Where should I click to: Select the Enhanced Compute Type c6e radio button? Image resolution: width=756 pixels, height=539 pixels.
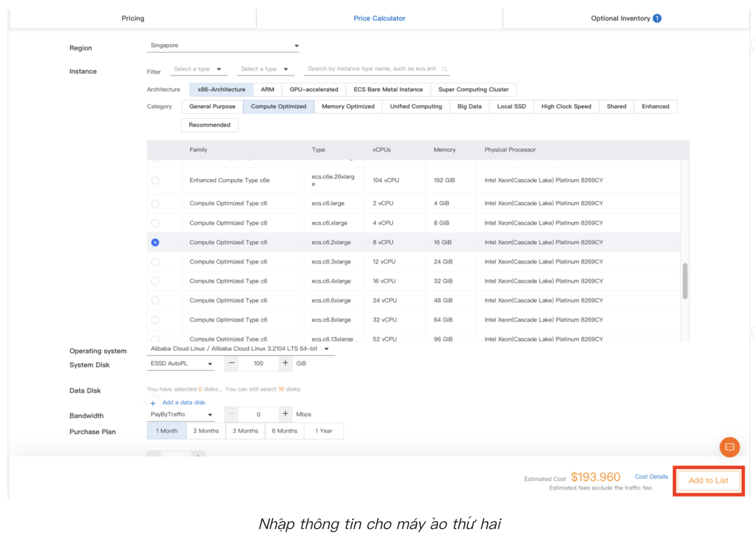[x=155, y=180]
